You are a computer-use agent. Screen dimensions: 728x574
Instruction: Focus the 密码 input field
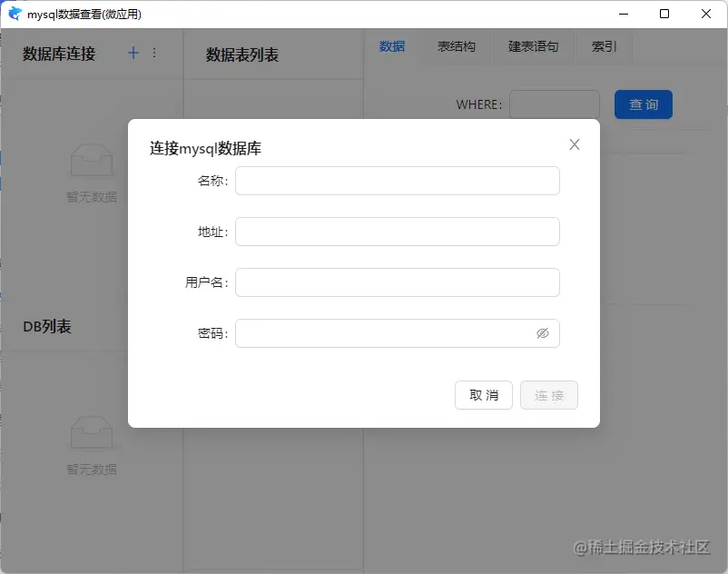coord(398,333)
